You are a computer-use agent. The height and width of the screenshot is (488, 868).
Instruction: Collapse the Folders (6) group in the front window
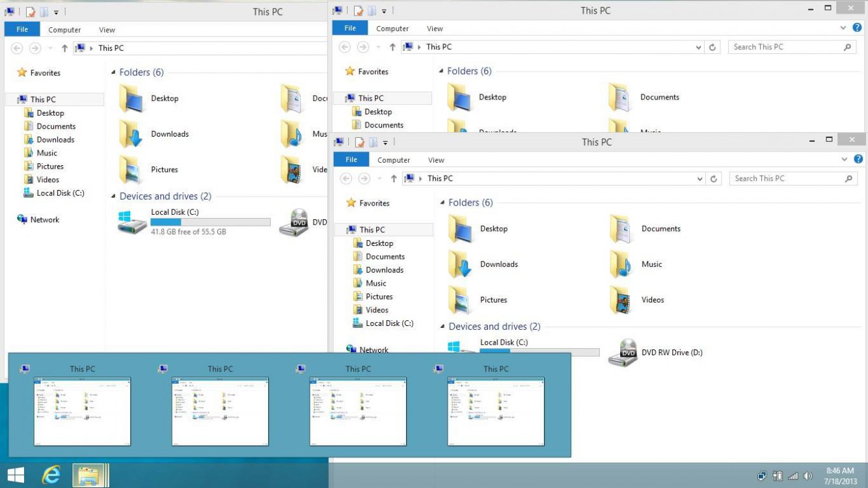[441, 203]
